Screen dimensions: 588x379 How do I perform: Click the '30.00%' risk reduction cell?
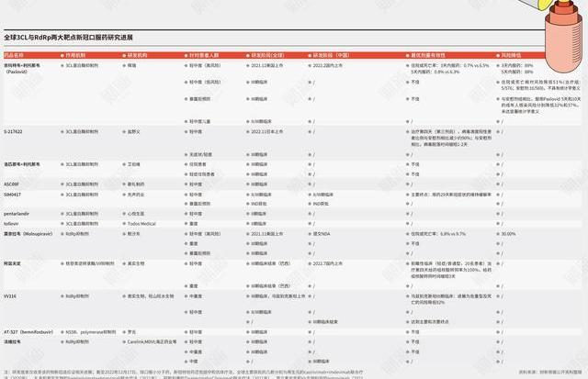[508, 234]
